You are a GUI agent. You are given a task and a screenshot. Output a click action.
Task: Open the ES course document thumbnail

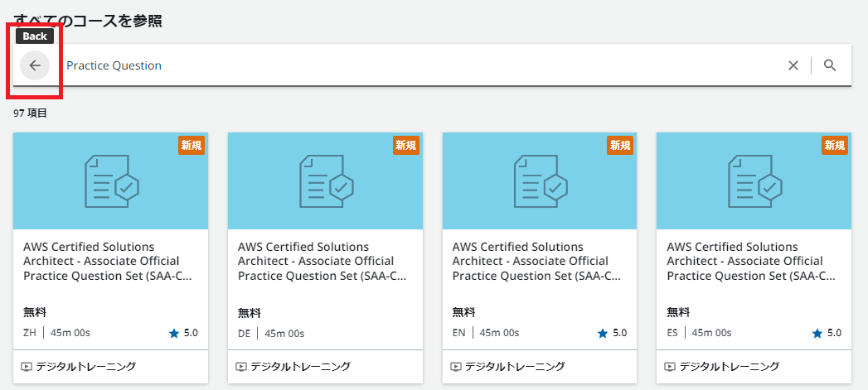[753, 181]
